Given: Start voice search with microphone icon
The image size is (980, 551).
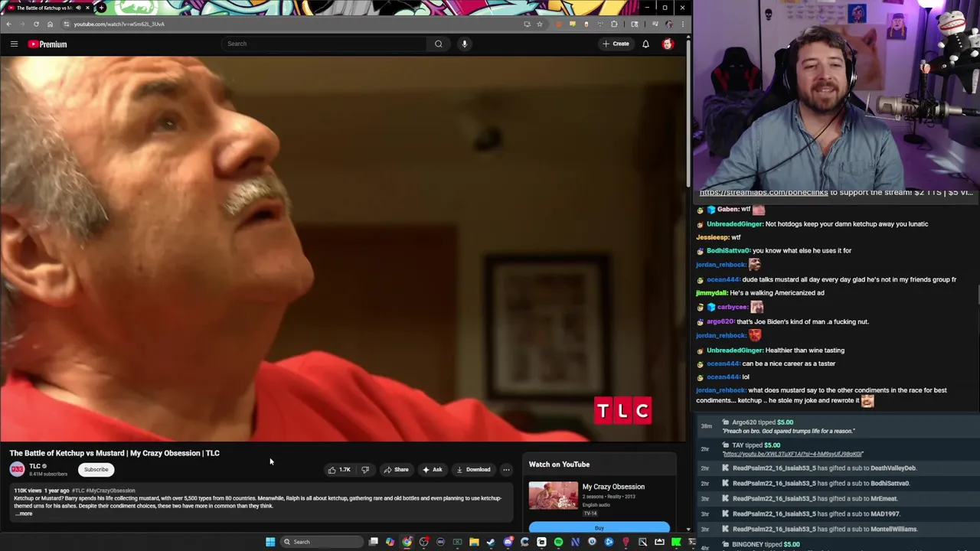Looking at the screenshot, I should tap(464, 44).
